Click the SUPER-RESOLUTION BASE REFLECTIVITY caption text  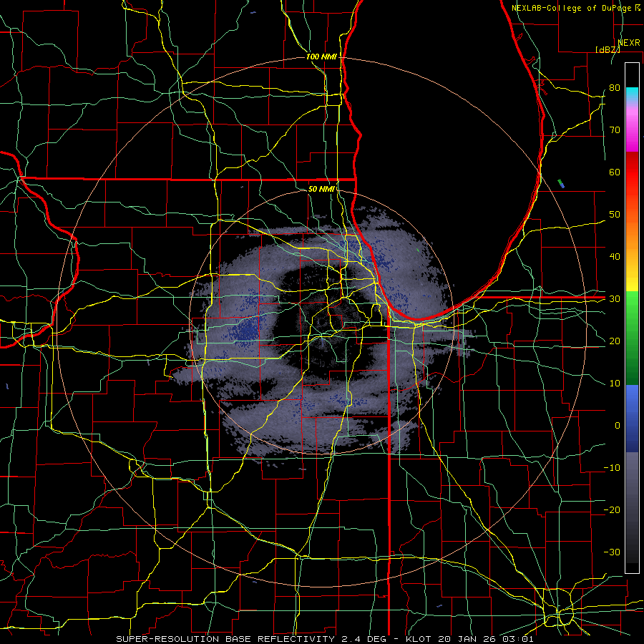(x=225, y=639)
